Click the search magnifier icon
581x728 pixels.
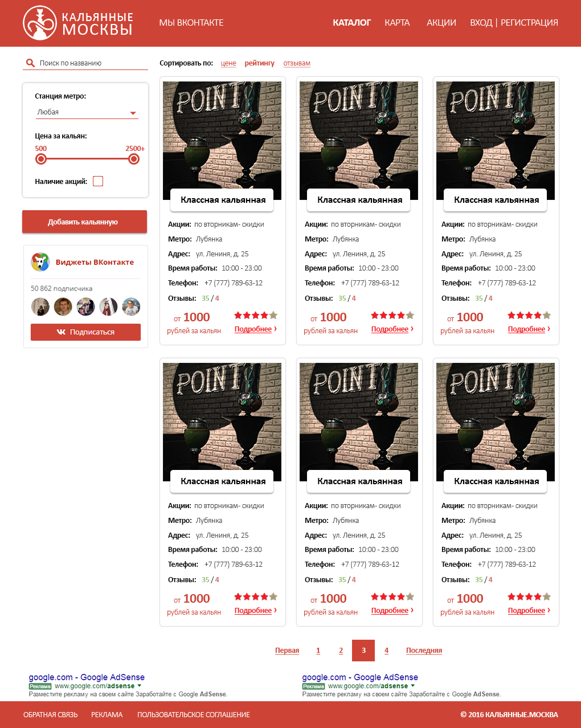click(x=30, y=63)
